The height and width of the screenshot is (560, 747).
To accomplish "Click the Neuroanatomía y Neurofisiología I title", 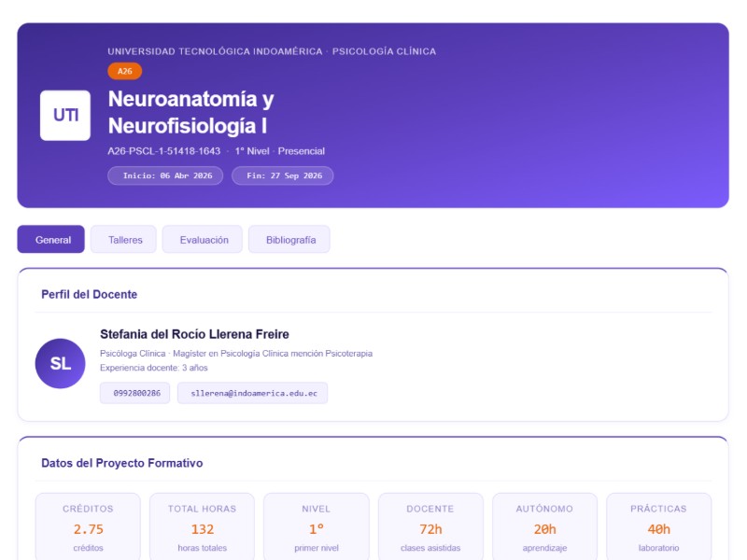I will (x=191, y=112).
